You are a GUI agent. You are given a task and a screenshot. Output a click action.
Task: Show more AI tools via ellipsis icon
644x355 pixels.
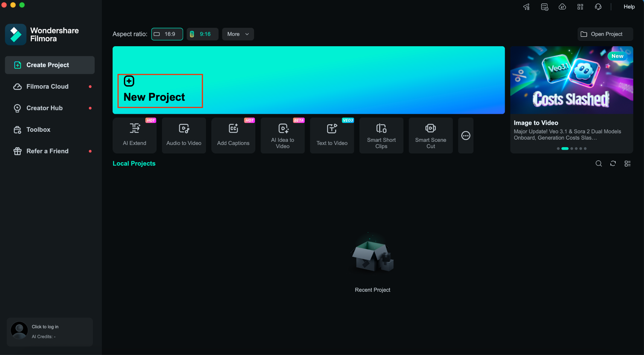click(466, 136)
